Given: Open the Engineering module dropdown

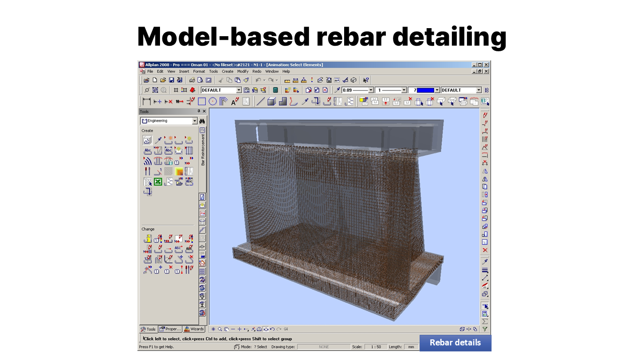Looking at the screenshot, I should pos(195,121).
